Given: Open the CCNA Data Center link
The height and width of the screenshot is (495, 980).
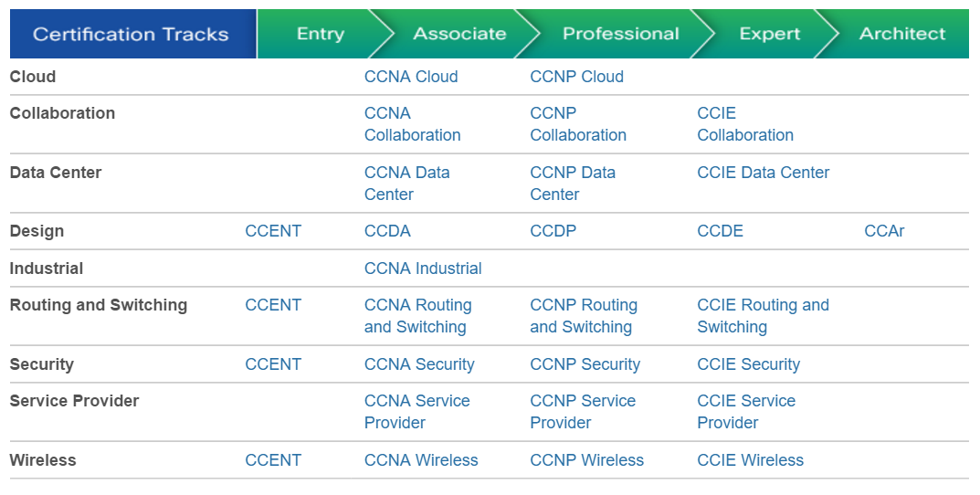Looking at the screenshot, I should click(x=406, y=184).
